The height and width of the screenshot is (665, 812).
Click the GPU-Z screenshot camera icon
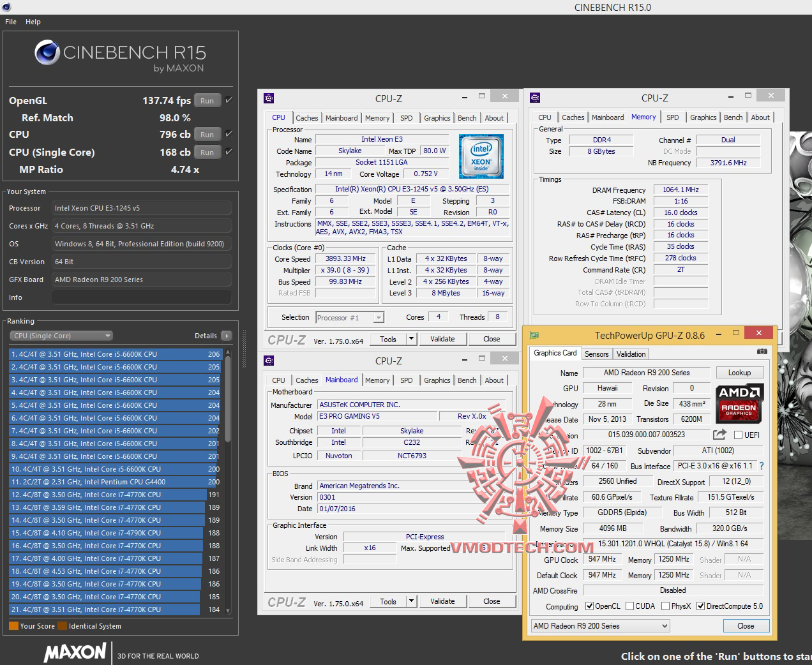point(762,352)
